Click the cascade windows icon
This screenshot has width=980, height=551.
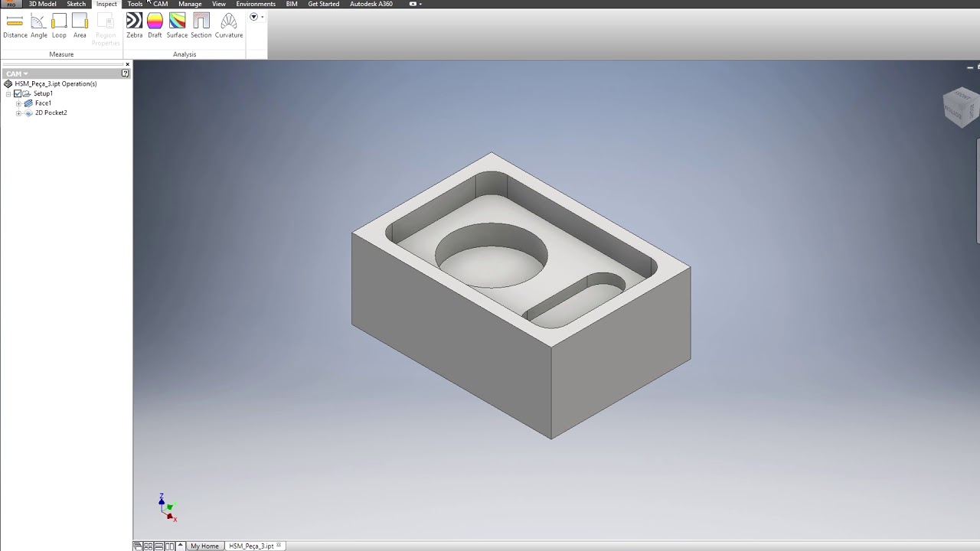coord(138,546)
